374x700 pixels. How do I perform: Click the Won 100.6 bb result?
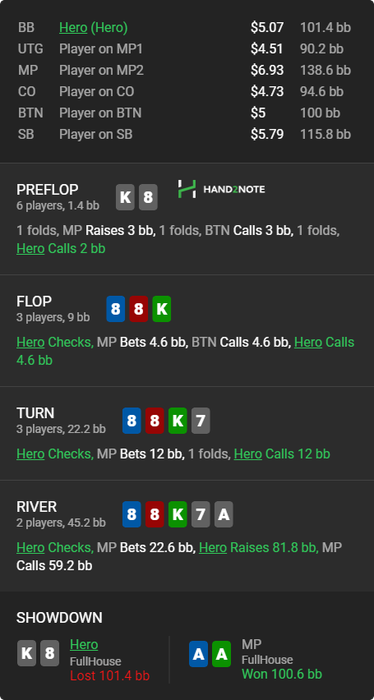282,674
